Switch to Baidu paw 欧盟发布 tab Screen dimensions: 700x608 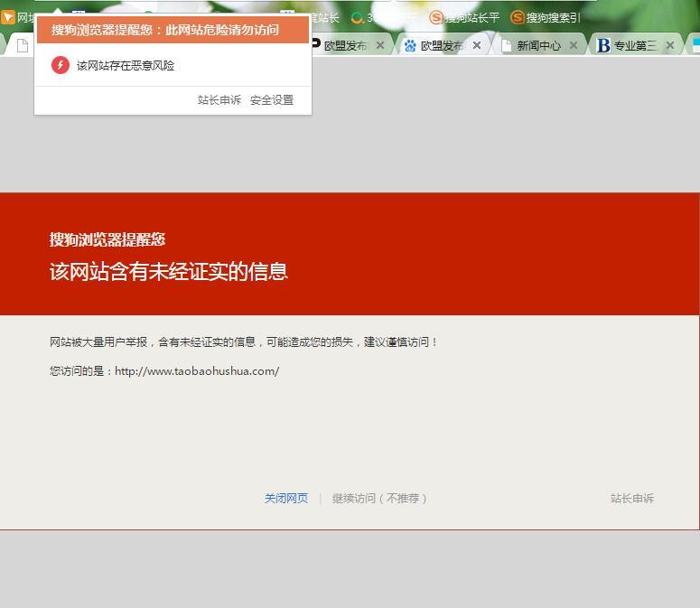coord(441,45)
